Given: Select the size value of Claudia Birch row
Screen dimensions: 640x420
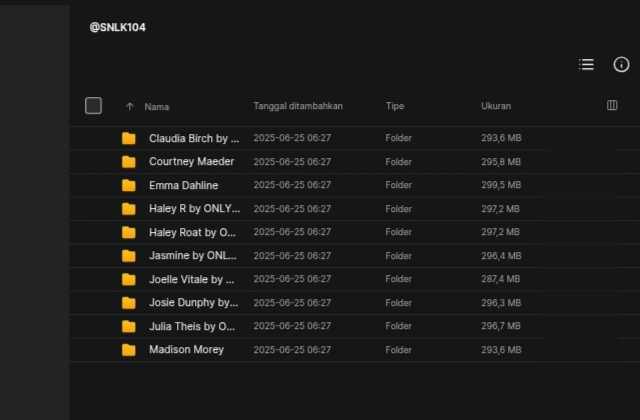Looking at the screenshot, I should click(x=501, y=138).
